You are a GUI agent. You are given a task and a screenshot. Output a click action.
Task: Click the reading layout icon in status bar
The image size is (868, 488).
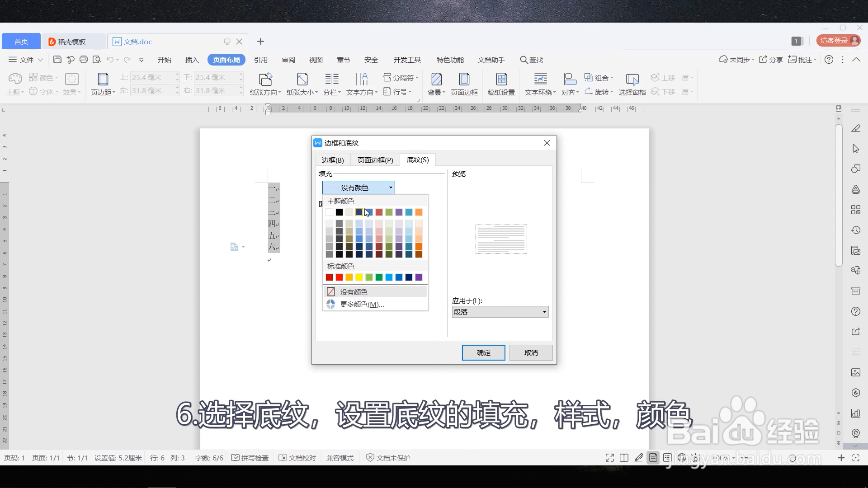[x=624, y=458]
